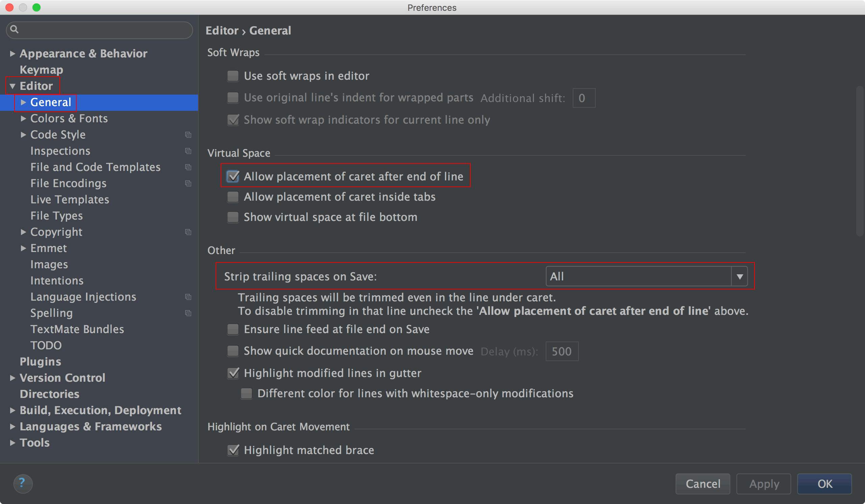Click project-level icon beside Language Injections
865x504 pixels.
[x=188, y=297]
